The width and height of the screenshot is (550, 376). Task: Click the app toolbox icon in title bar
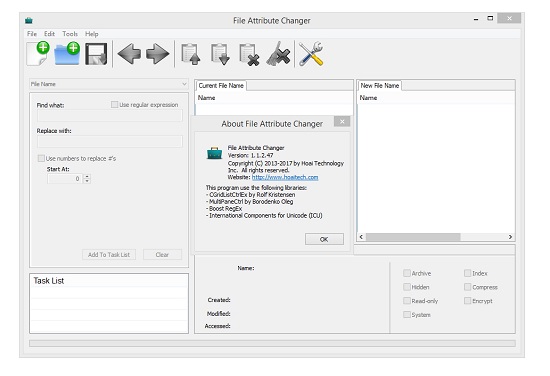(29, 21)
